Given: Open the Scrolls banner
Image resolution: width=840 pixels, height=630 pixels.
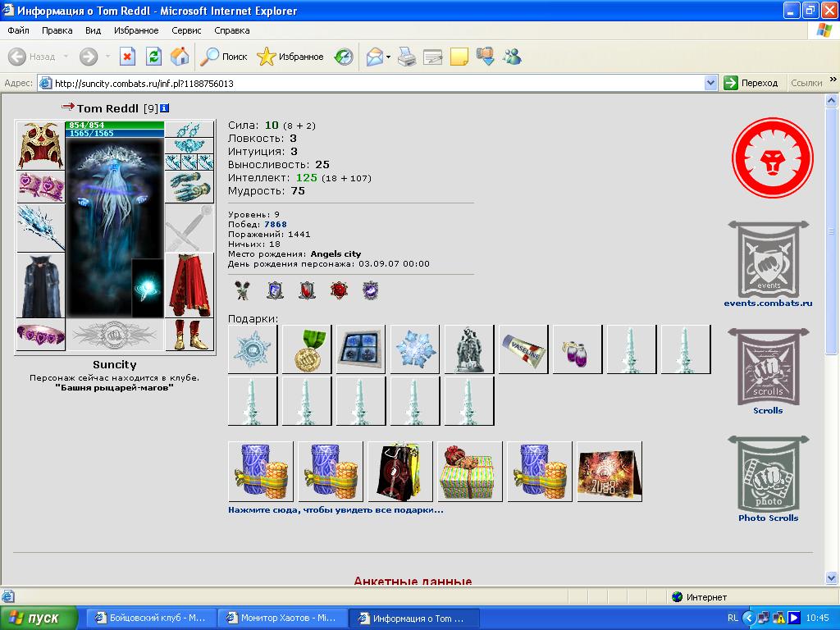Looking at the screenshot, I should 768,367.
